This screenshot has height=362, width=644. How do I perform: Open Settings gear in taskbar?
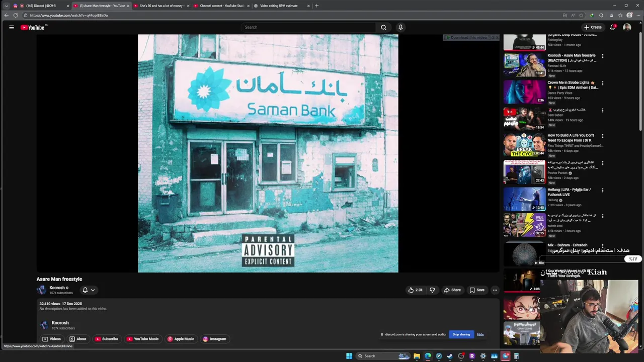click(x=483, y=356)
